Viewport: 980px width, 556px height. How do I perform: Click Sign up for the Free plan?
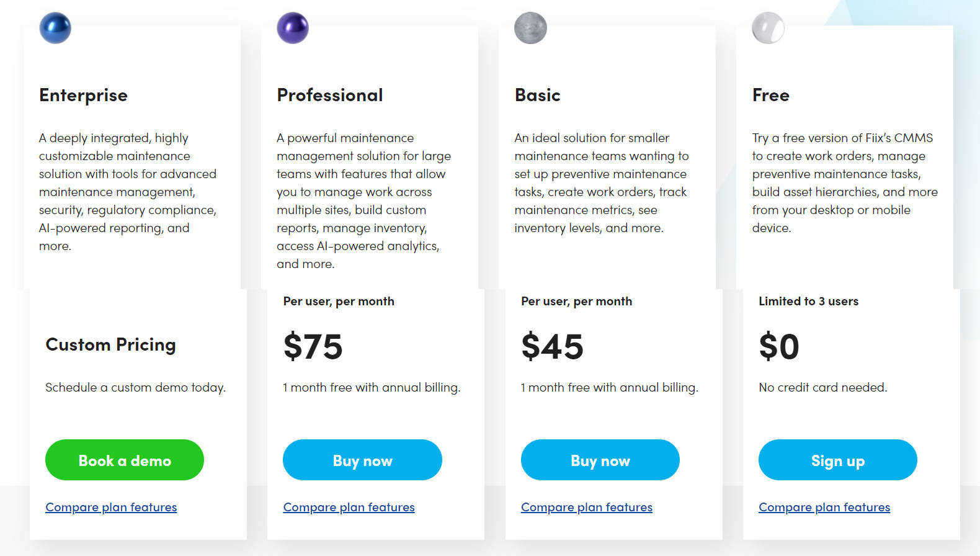(x=837, y=460)
